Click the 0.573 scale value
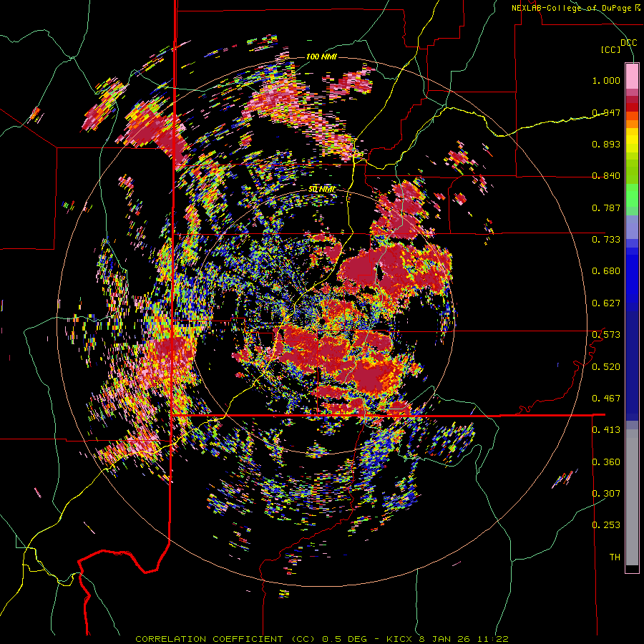Screen dimensions: 644x644 606,335
